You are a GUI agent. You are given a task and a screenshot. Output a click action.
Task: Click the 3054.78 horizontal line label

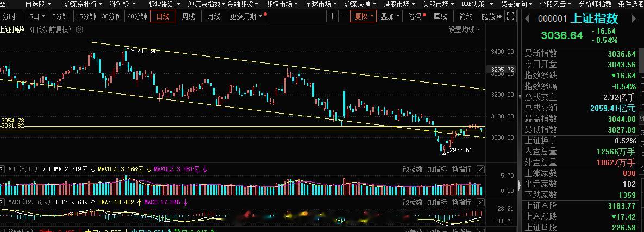tap(12, 121)
